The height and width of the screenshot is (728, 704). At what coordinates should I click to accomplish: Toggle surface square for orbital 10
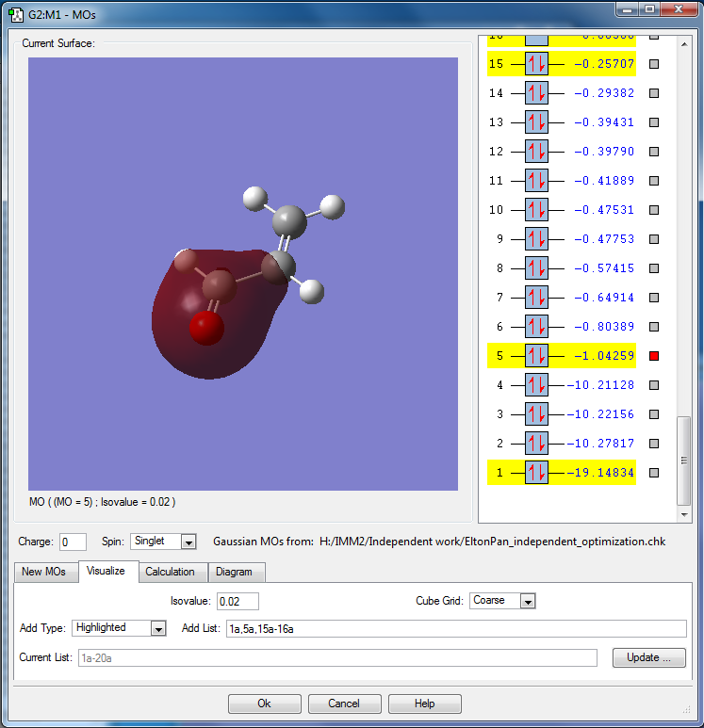pos(654,210)
